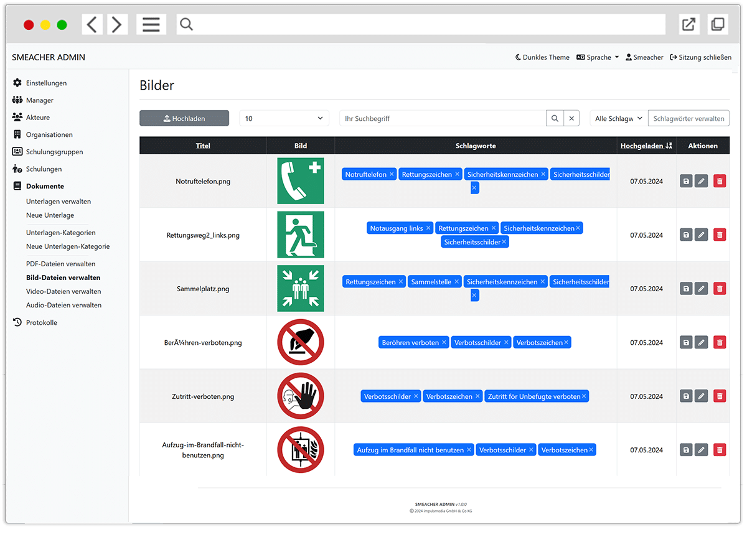Open the Smeacher user profile
The width and height of the screenshot is (747, 560).
(x=644, y=57)
